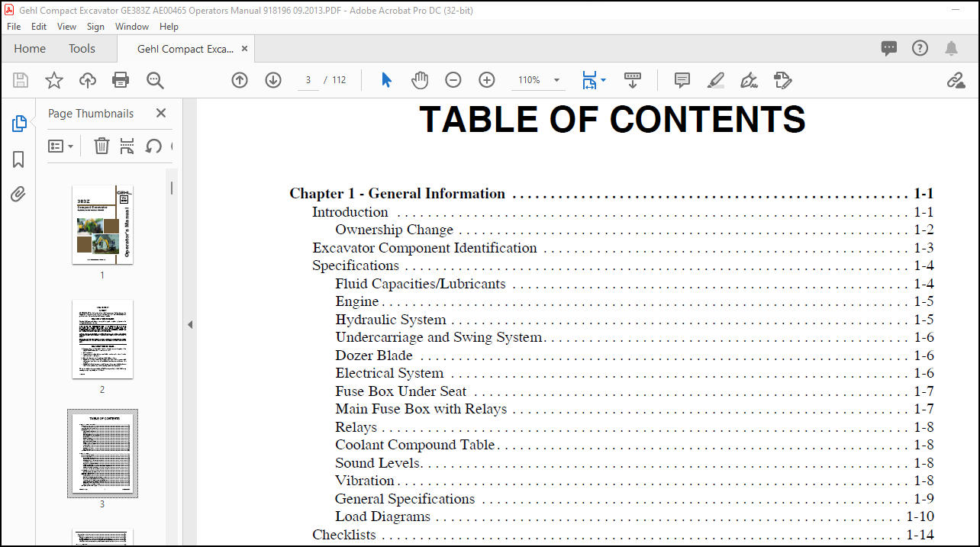Go to next page with the down arrow
The width and height of the screenshot is (980, 547).
[x=273, y=80]
